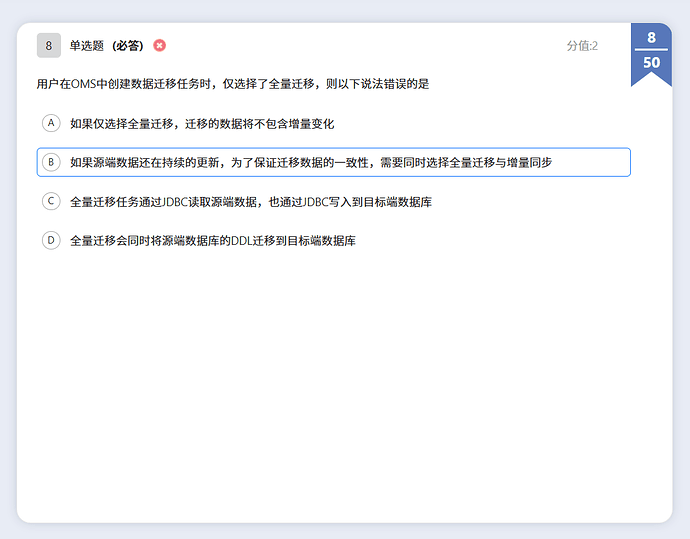Choose answer text about 全量迁移与增量同步
Image resolution: width=690 pixels, height=539 pixels.
tap(310, 162)
